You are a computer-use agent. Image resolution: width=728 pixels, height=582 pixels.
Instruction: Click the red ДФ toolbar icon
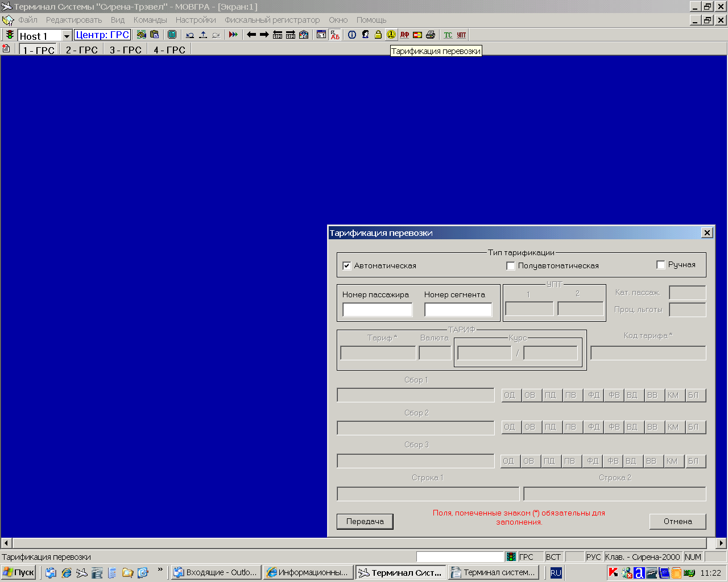404,35
